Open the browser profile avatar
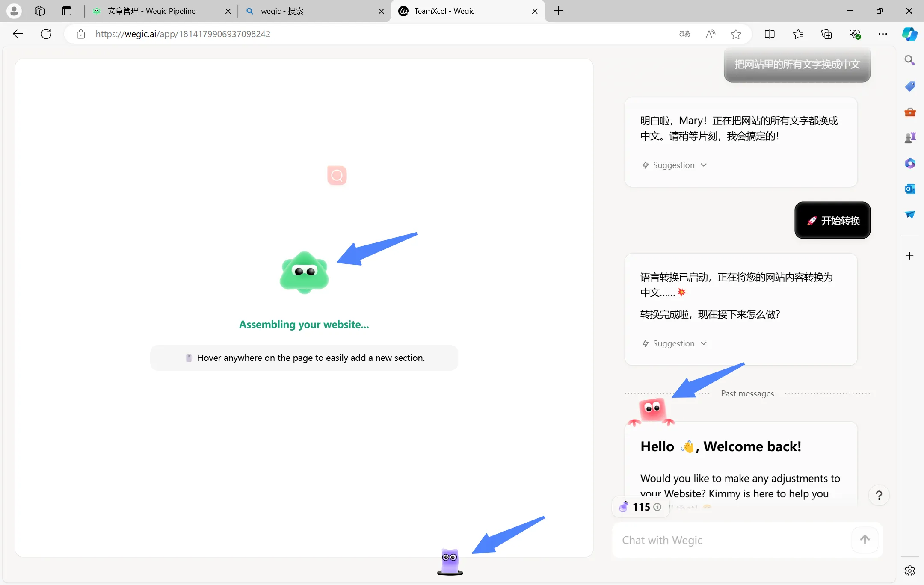924x585 pixels. (x=14, y=11)
